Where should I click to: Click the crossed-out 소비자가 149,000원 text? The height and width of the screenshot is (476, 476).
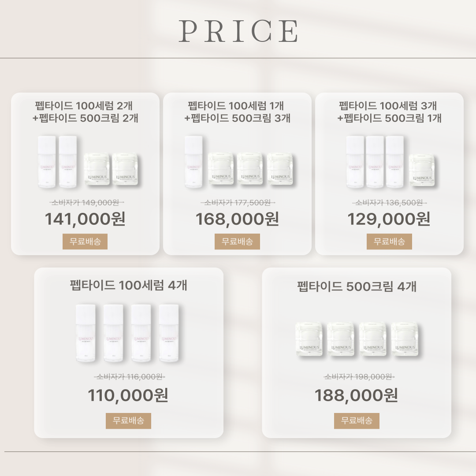point(86,202)
